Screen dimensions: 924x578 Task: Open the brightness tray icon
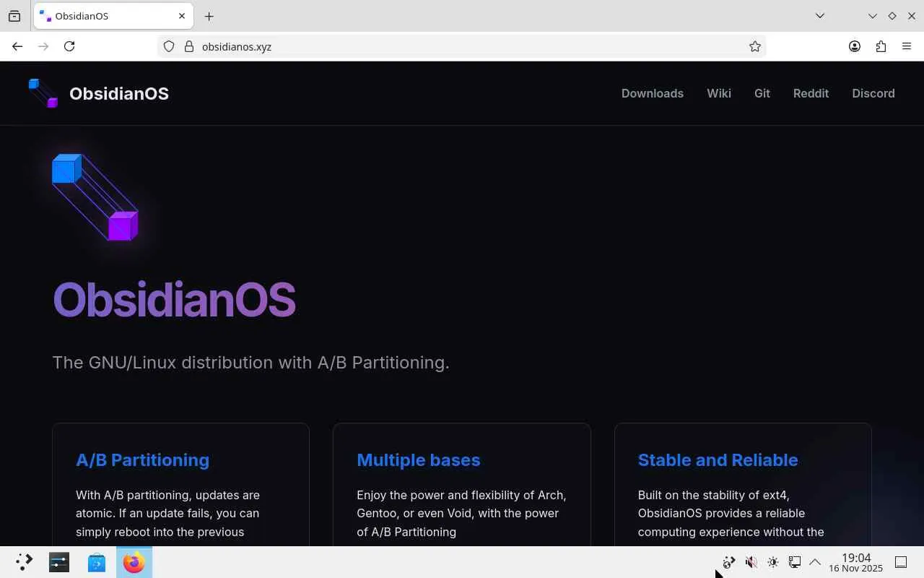tap(772, 562)
